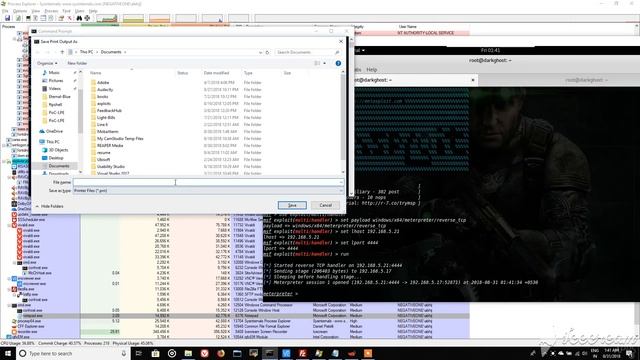Select the resume folder
The width and height of the screenshot is (640, 360).
tap(104, 152)
